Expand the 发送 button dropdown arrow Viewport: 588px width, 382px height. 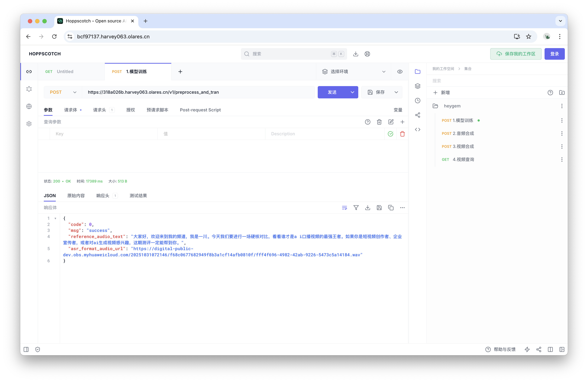[x=352, y=92]
